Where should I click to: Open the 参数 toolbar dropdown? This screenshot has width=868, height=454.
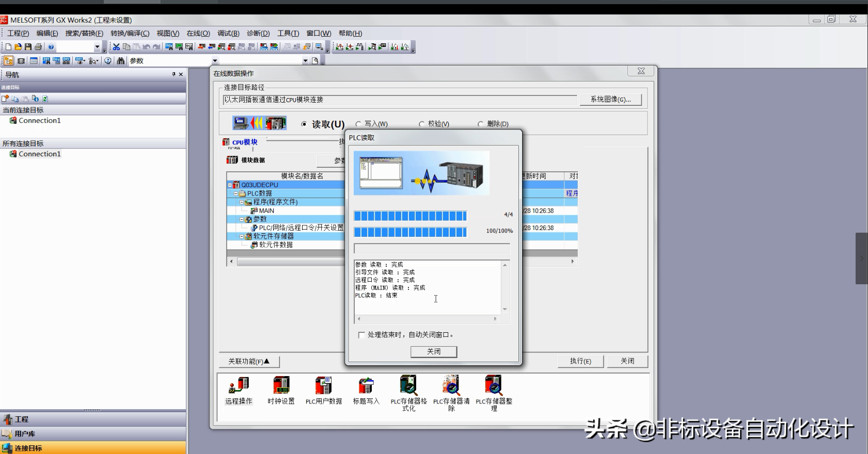215,61
